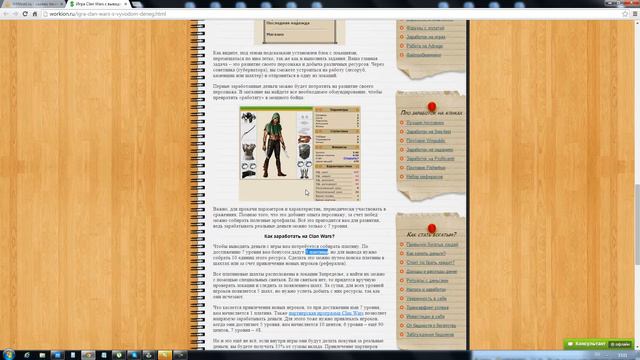Open the 'От бедности к богатству' link

pyautogui.click(x=431, y=326)
